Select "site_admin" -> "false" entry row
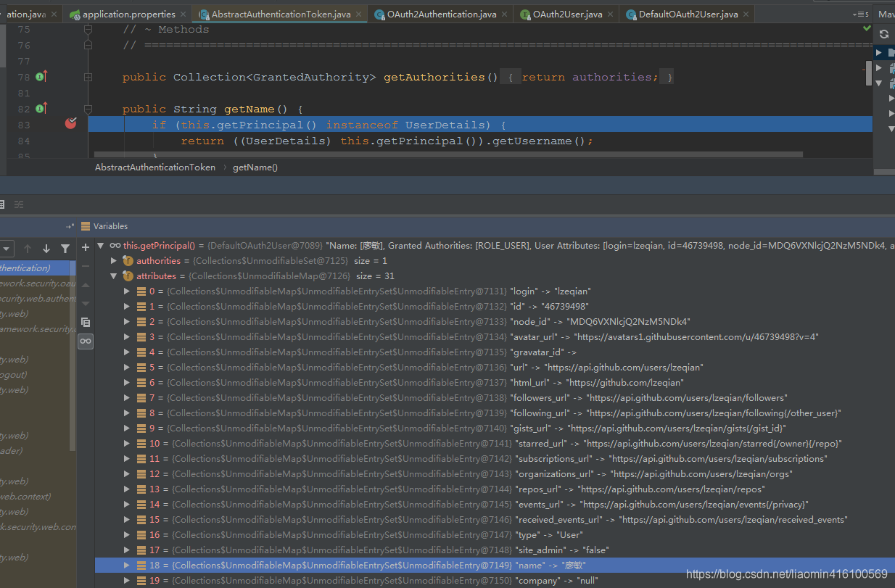The width and height of the screenshot is (895, 588). point(495,550)
